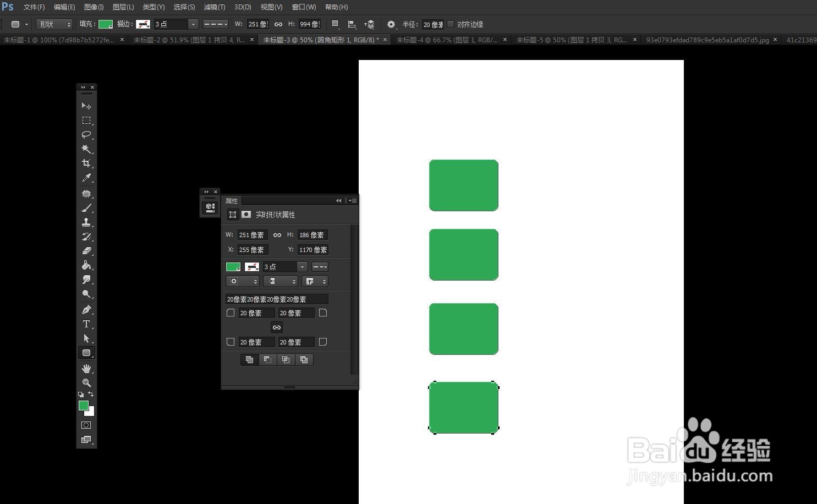This screenshot has width=817, height=504.
Task: Collapse the Properties panel to icons
Action: (338, 201)
